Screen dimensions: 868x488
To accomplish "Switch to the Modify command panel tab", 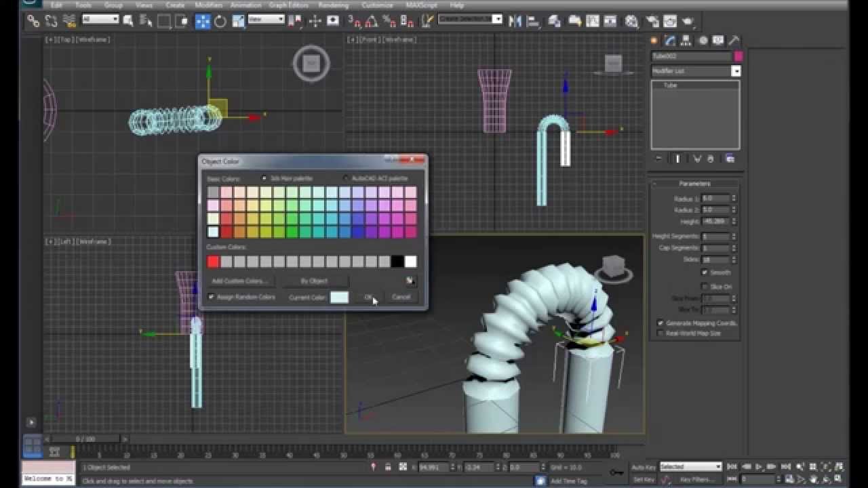I will [670, 41].
